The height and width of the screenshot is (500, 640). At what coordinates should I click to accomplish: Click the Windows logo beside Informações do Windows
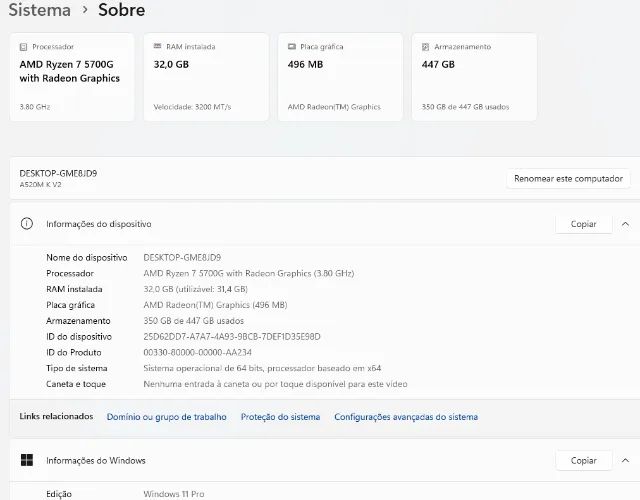(27, 460)
